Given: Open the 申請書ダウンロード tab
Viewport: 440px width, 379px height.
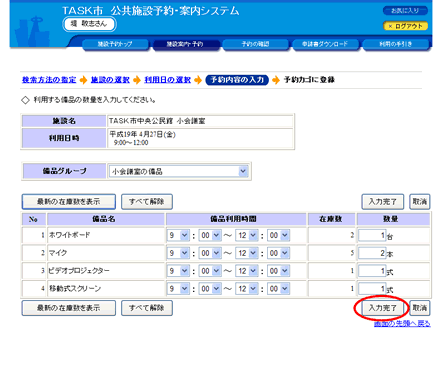Looking at the screenshot, I should click(x=325, y=44).
